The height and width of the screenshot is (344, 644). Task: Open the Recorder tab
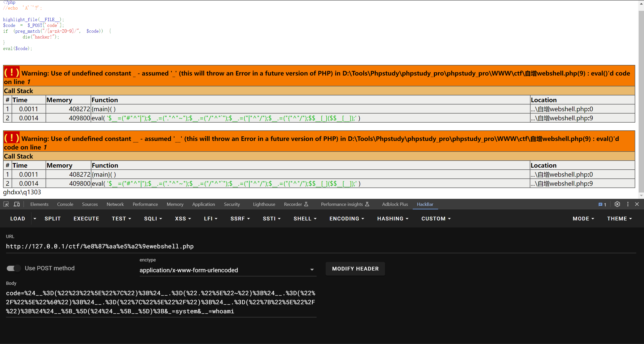click(296, 204)
